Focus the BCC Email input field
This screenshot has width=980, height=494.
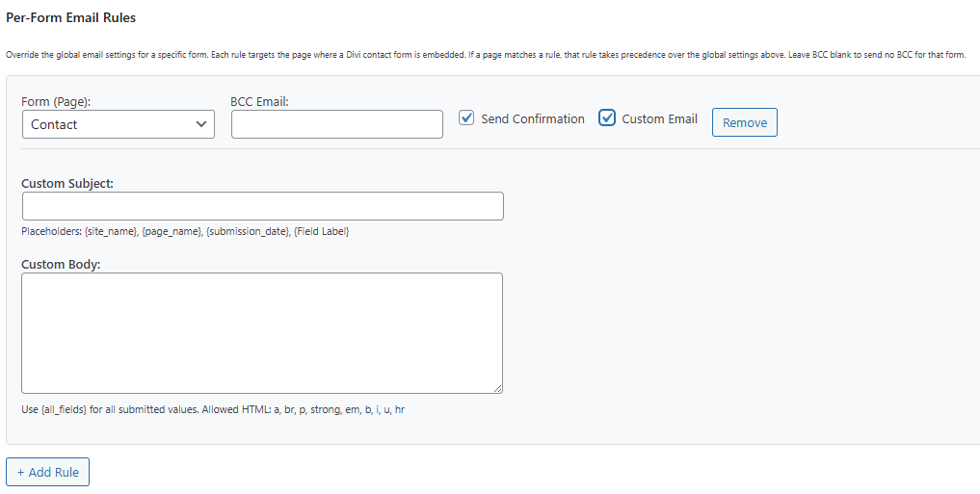coord(337,124)
